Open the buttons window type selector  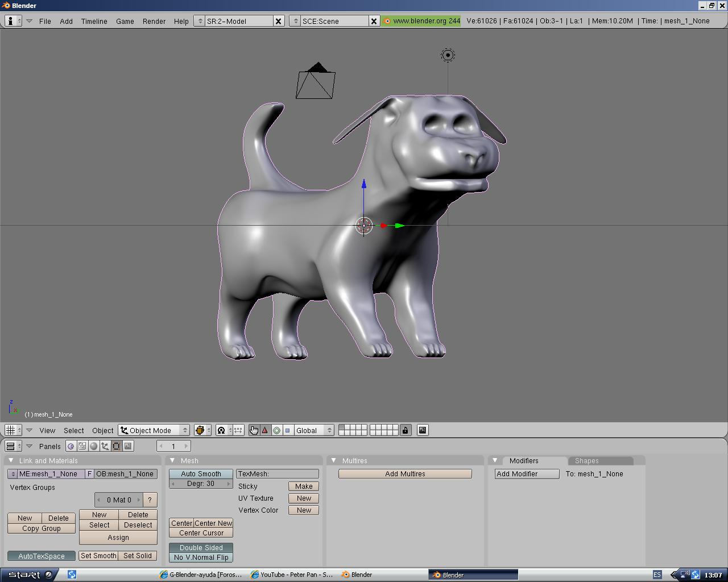pyautogui.click(x=13, y=446)
